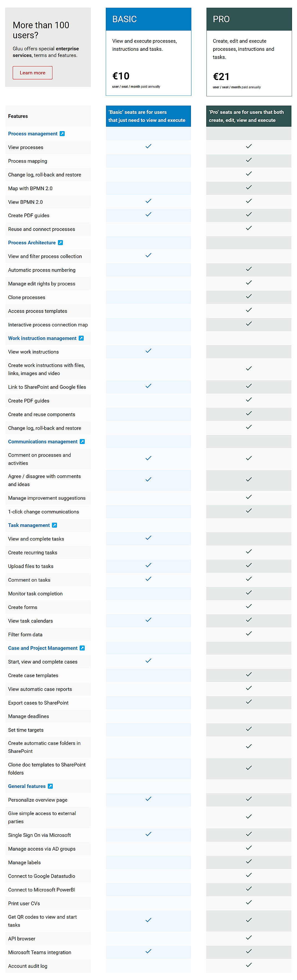Open the Process Architecture external link icon

61,242
